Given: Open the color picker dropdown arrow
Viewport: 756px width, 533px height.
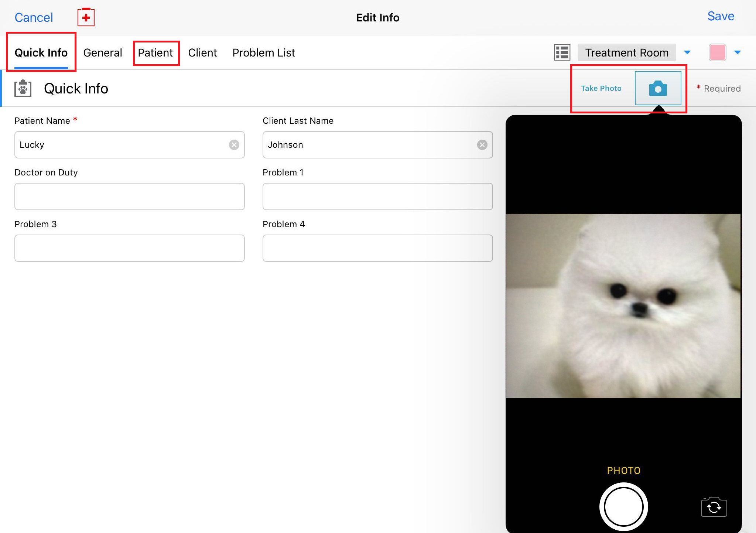Looking at the screenshot, I should (738, 52).
